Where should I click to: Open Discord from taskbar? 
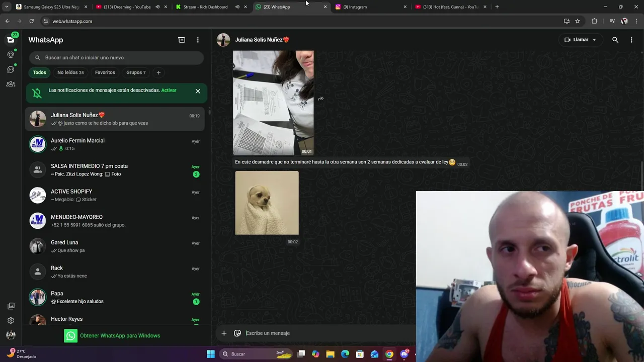[404, 354]
